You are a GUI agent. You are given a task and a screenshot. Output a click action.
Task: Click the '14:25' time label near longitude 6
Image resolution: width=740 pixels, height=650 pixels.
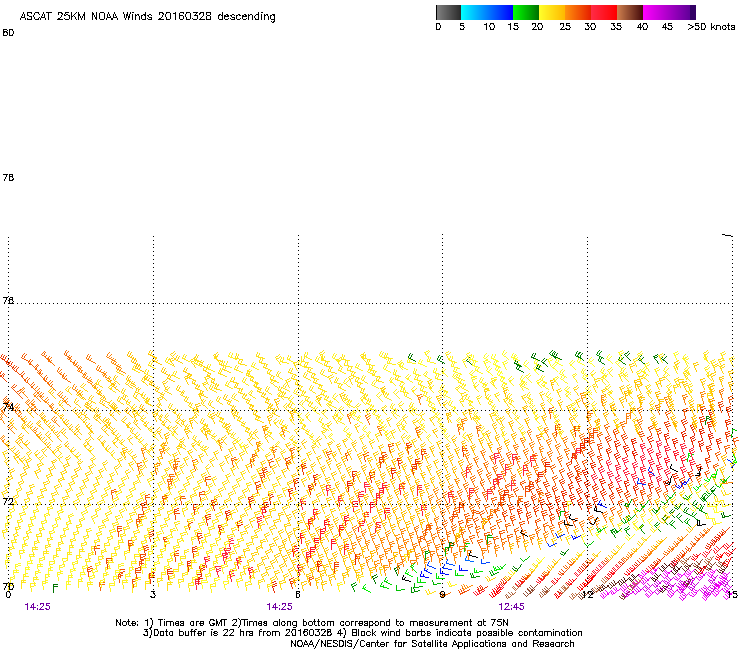tap(279, 607)
